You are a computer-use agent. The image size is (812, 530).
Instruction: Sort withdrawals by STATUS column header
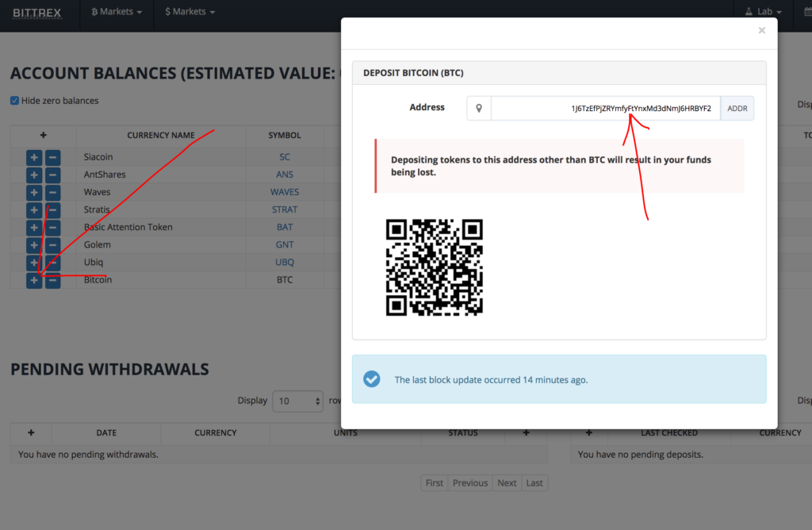pyautogui.click(x=463, y=432)
